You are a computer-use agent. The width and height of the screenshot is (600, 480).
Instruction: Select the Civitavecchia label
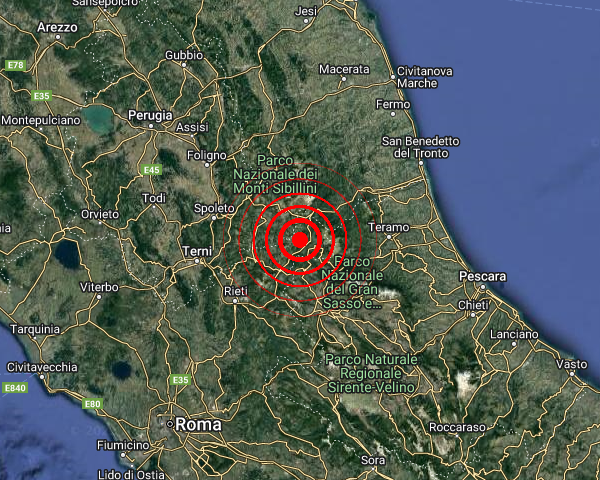point(42,367)
